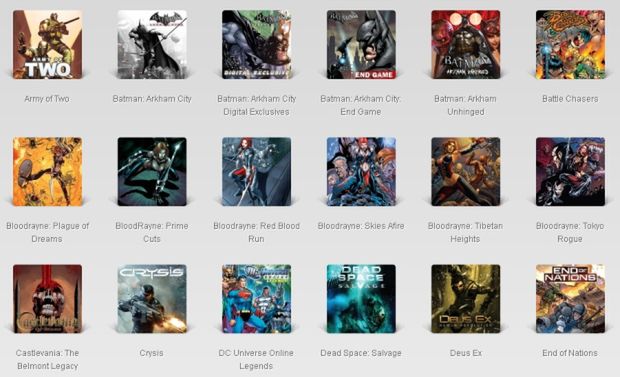The image size is (620, 377).
Task: Open the Bloodrayne: Red Blood Run cover
Action: tap(256, 172)
